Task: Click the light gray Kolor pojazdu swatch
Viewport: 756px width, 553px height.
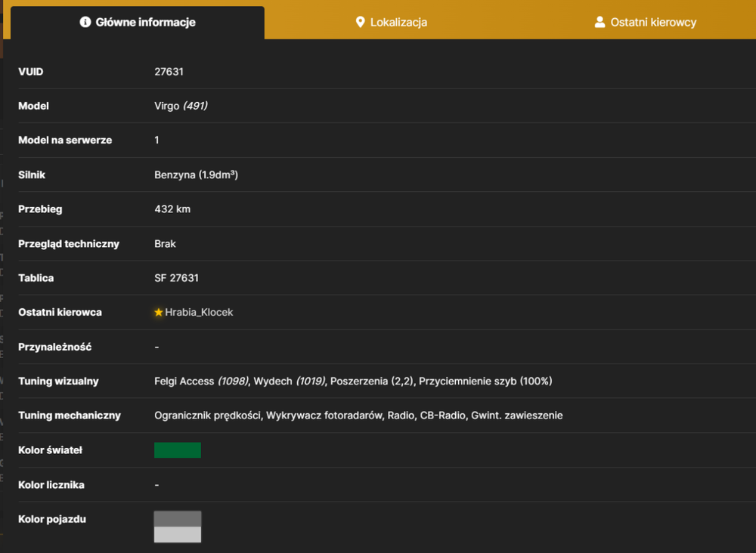Action: tap(178, 535)
